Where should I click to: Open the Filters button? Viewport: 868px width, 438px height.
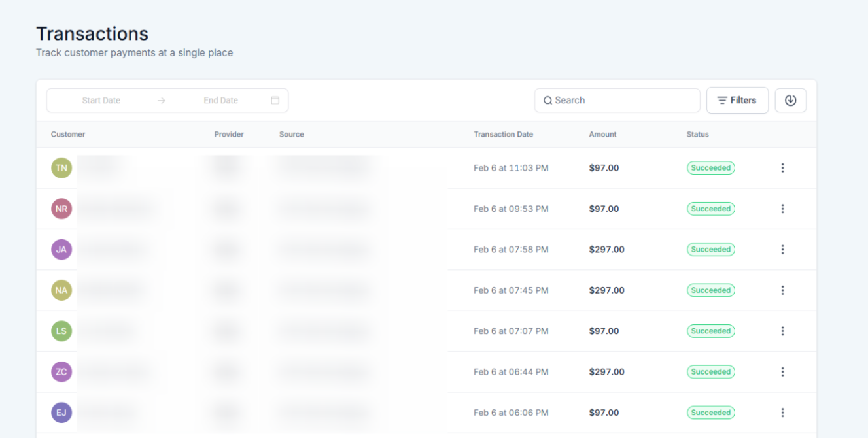[737, 101]
